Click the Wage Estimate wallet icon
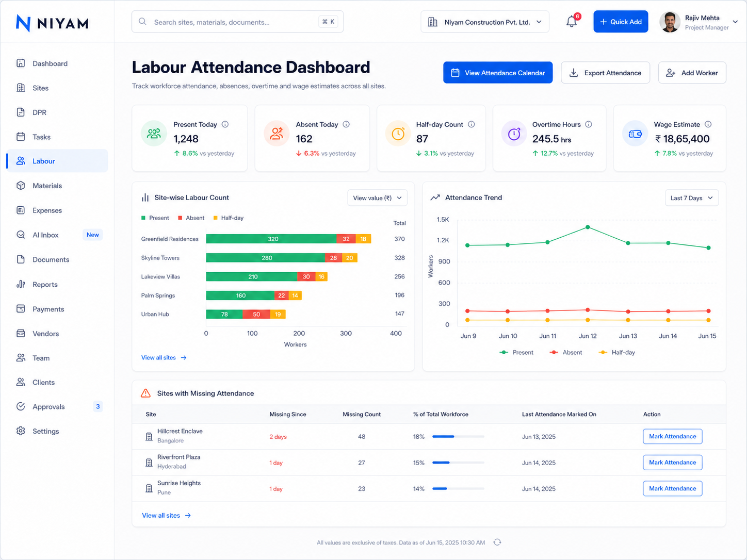Viewport: 747px width, 560px height. pyautogui.click(x=635, y=134)
